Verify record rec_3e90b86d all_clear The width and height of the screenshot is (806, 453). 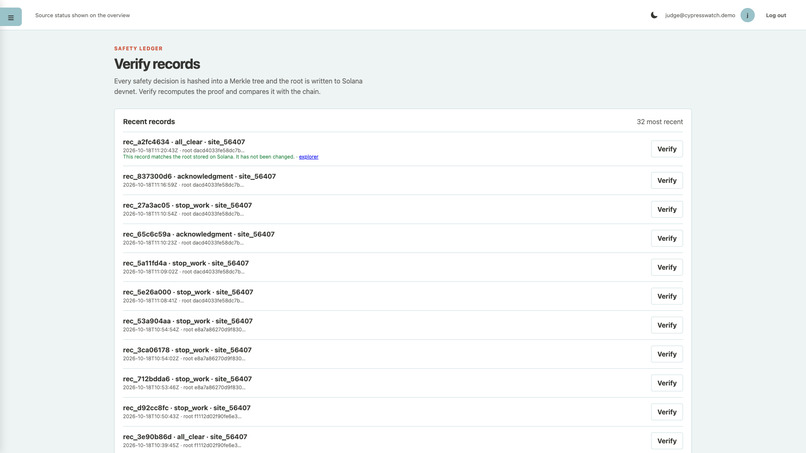pos(667,441)
